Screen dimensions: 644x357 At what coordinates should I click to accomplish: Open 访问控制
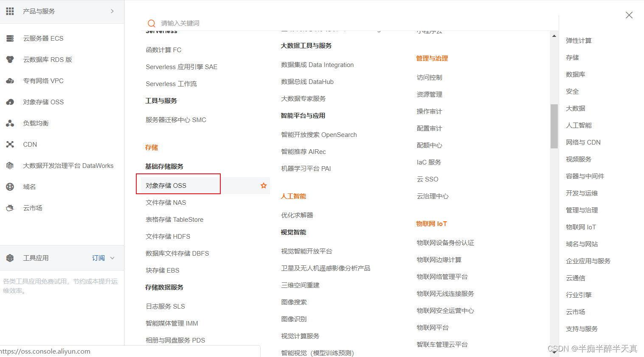pyautogui.click(x=430, y=77)
